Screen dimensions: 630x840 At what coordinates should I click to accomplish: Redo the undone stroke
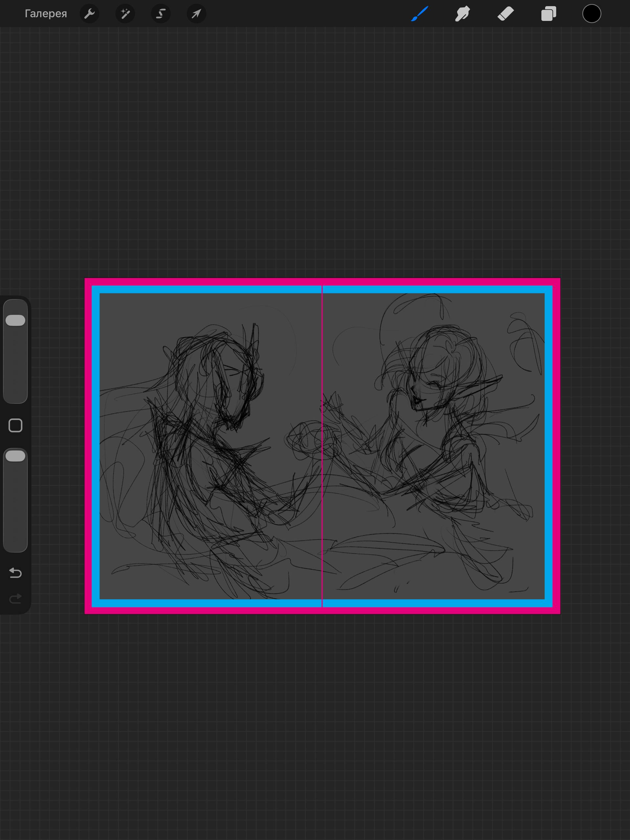(x=15, y=599)
